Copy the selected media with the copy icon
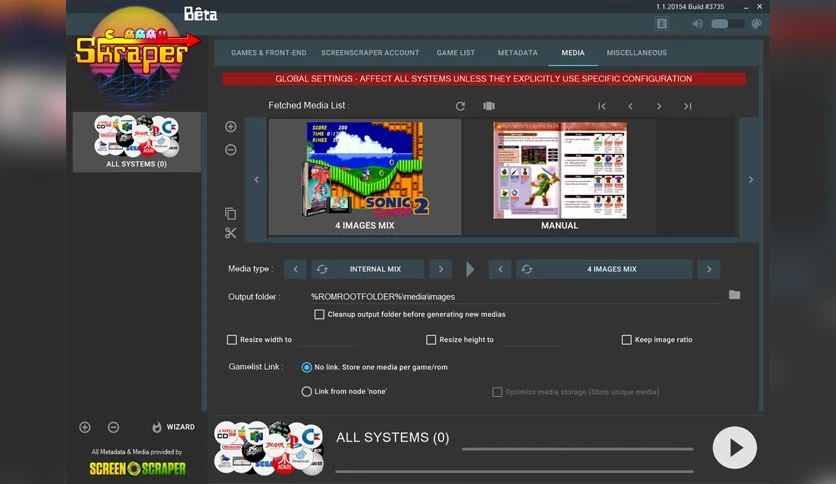This screenshot has height=484, width=836. click(230, 214)
